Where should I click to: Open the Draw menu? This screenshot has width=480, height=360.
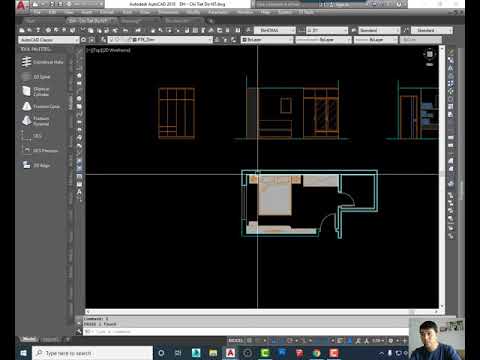pyautogui.click(x=145, y=12)
